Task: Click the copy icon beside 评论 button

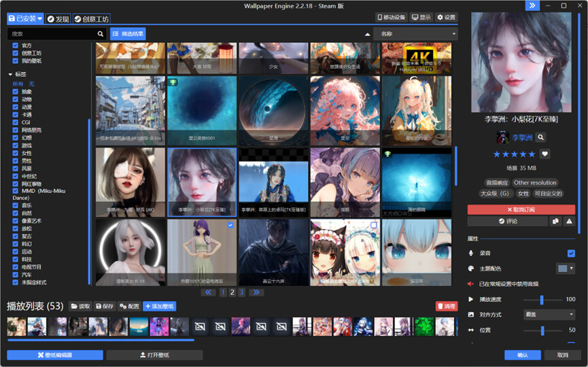Action: click(x=555, y=221)
